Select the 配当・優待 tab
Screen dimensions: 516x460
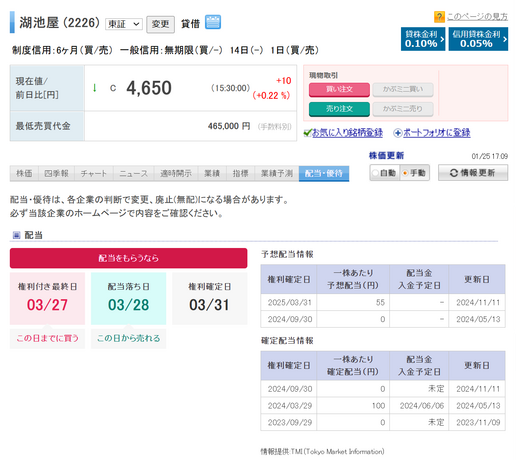tap(324, 173)
